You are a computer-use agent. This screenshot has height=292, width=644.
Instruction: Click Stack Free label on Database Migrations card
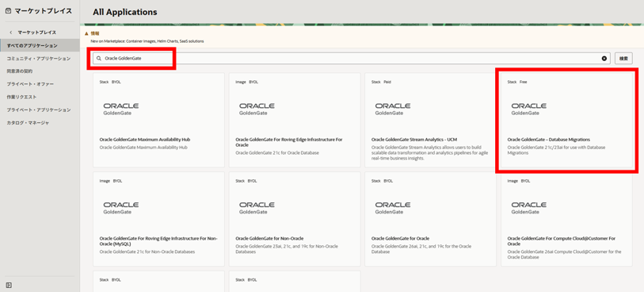(x=517, y=82)
